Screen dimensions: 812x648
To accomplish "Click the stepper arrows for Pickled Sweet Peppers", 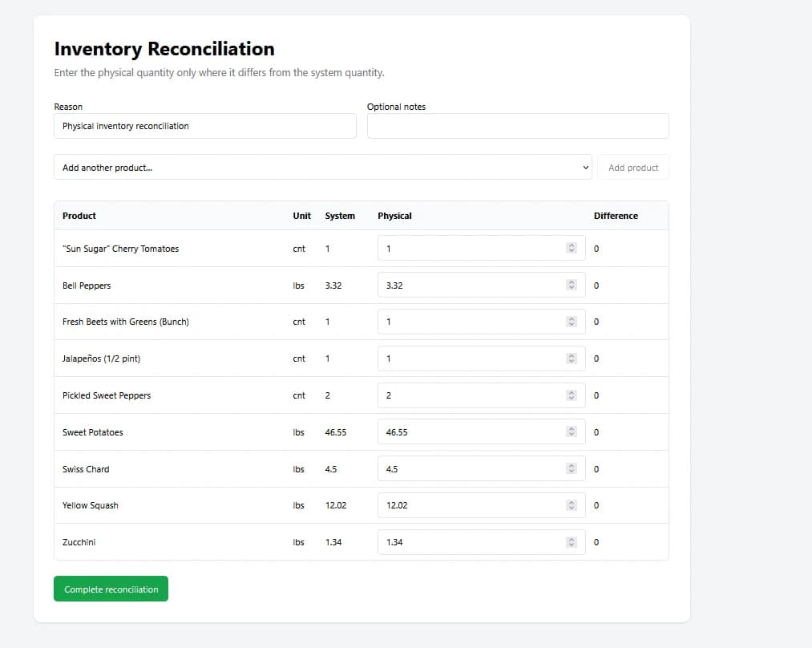I will (572, 395).
